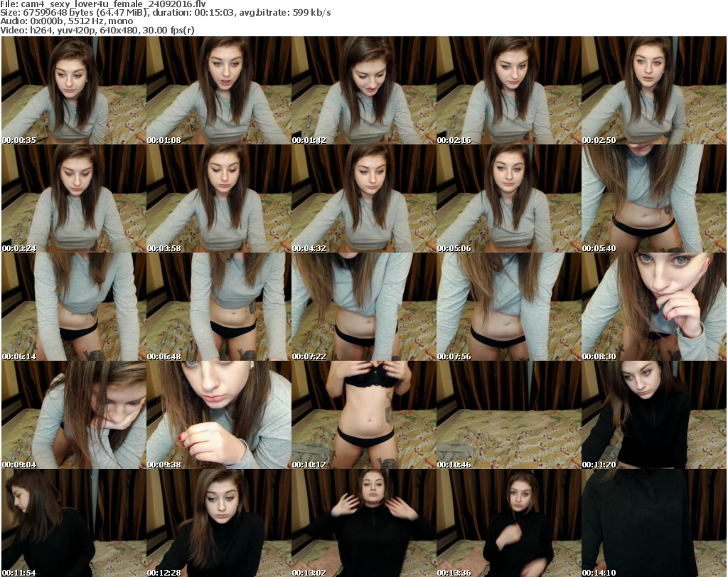Open the thumbnail timestamped 00:11:20
Screen dimensions: 728x577
[653, 415]
